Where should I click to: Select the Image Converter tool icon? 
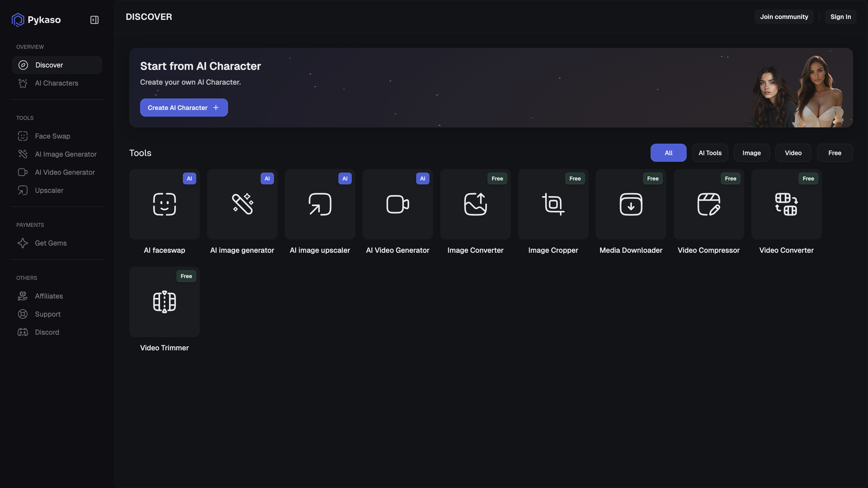(475, 204)
